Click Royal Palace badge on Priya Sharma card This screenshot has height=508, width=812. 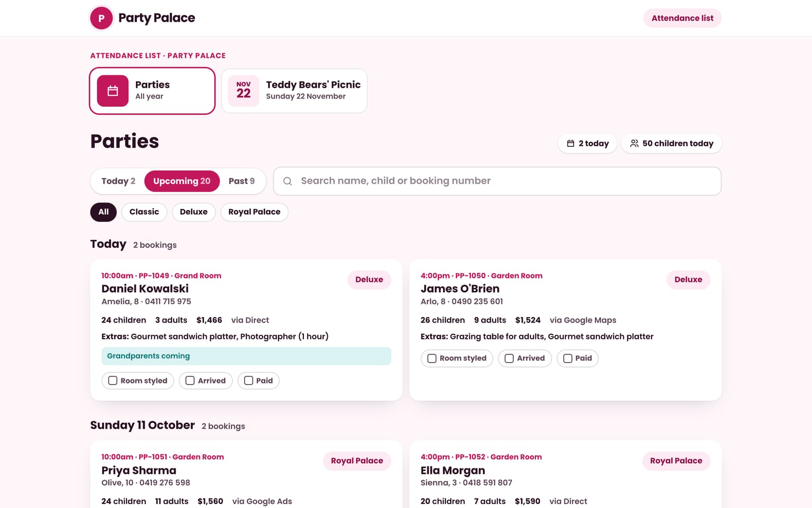[357, 461]
